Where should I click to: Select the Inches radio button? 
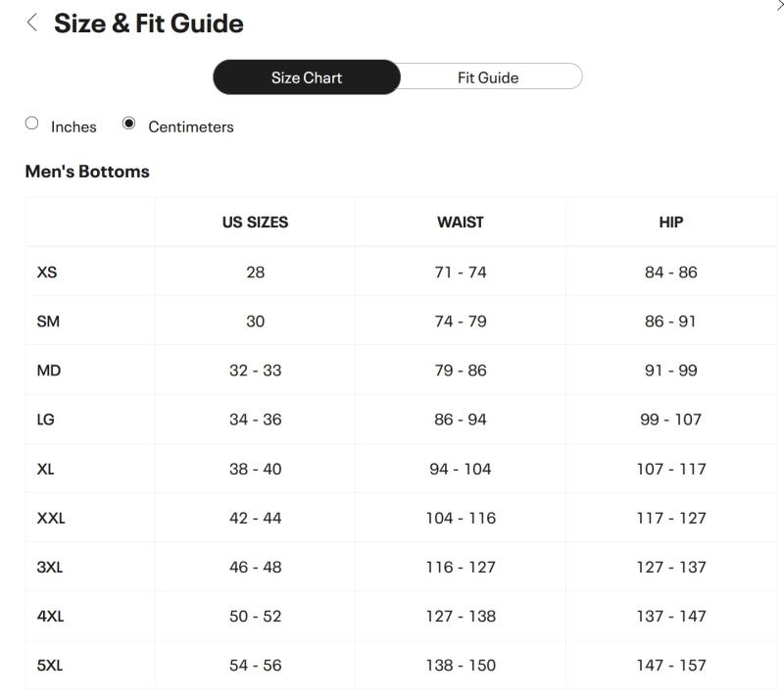pyautogui.click(x=32, y=124)
